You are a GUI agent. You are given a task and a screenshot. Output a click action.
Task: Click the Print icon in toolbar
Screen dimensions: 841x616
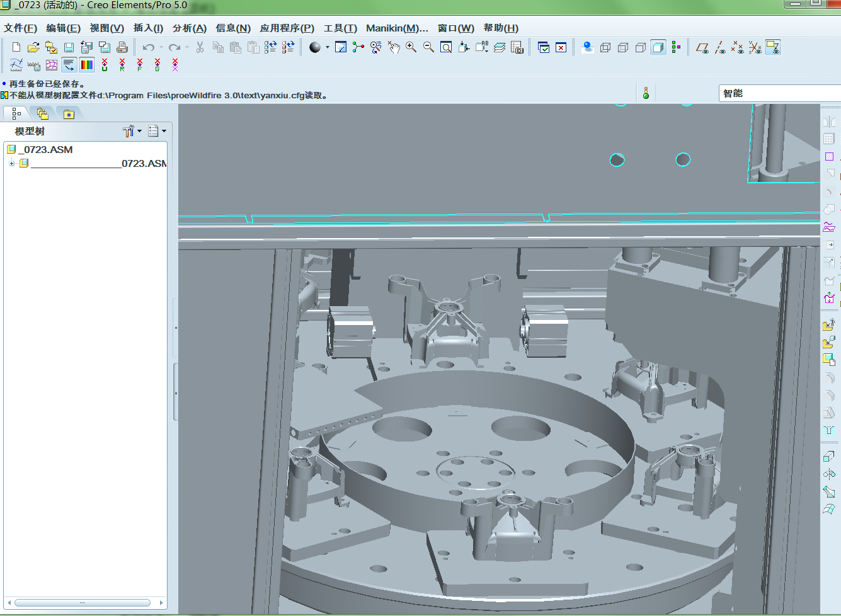[122, 47]
